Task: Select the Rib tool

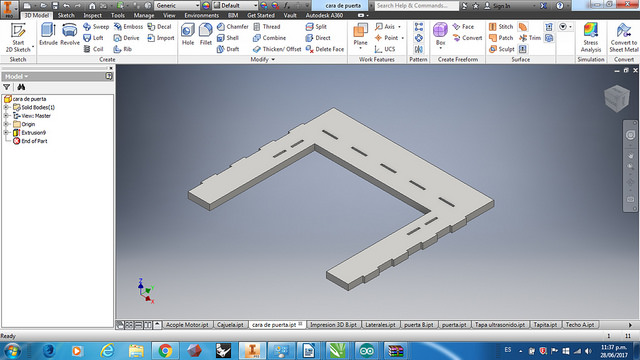Action: [123, 49]
